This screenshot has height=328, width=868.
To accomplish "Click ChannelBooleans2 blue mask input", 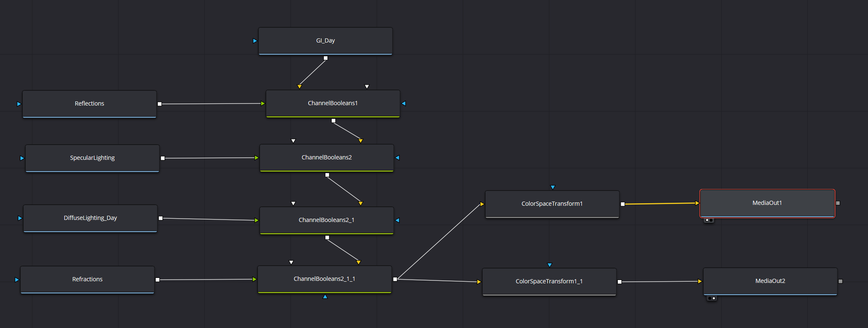I will pyautogui.click(x=397, y=158).
